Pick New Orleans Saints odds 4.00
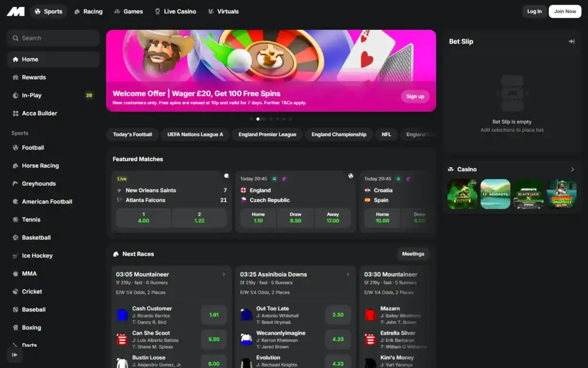588x368 pixels. (x=144, y=218)
